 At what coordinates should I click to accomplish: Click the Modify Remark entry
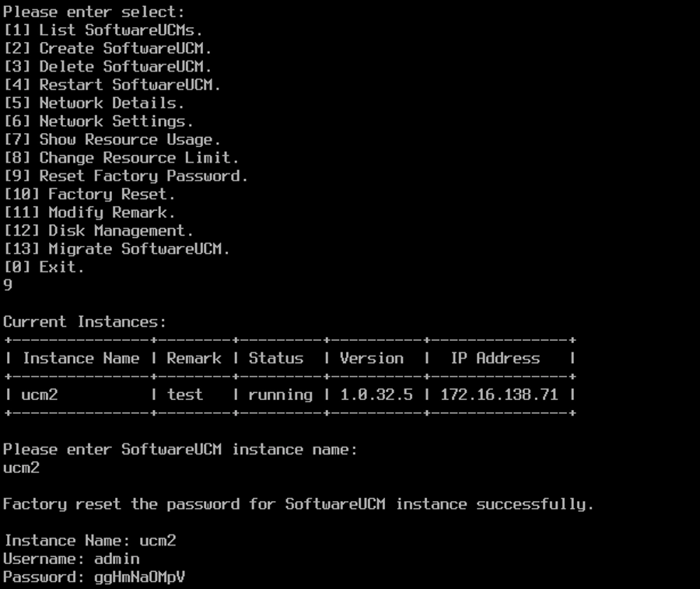[x=89, y=212]
